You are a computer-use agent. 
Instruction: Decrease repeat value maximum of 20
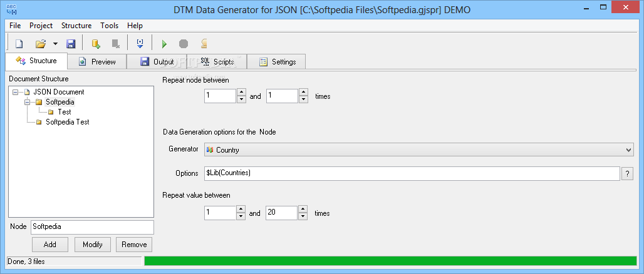303,216
